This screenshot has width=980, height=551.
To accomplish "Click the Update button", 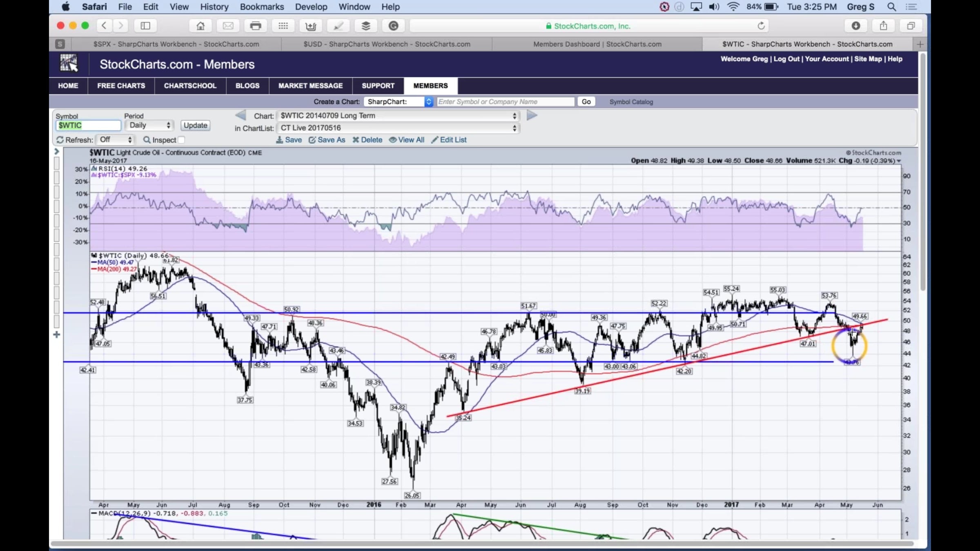I will tap(195, 125).
